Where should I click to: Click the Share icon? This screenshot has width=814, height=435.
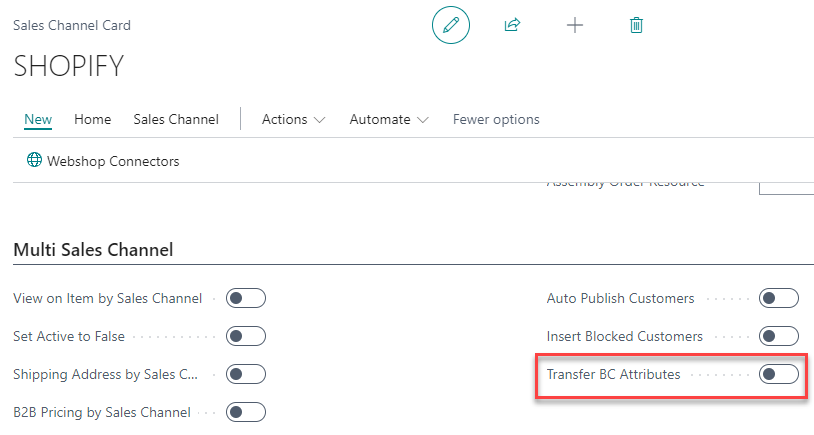click(512, 25)
